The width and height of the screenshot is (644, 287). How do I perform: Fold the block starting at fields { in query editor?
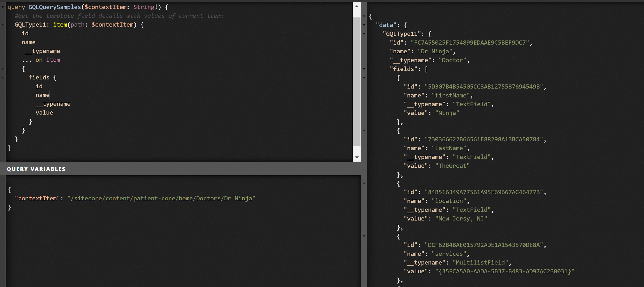tap(3, 78)
